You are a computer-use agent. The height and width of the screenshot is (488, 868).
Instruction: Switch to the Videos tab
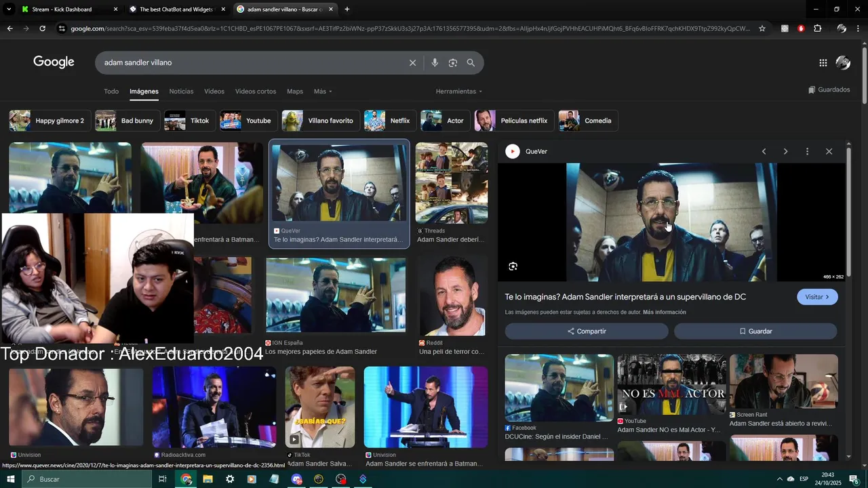(x=214, y=91)
